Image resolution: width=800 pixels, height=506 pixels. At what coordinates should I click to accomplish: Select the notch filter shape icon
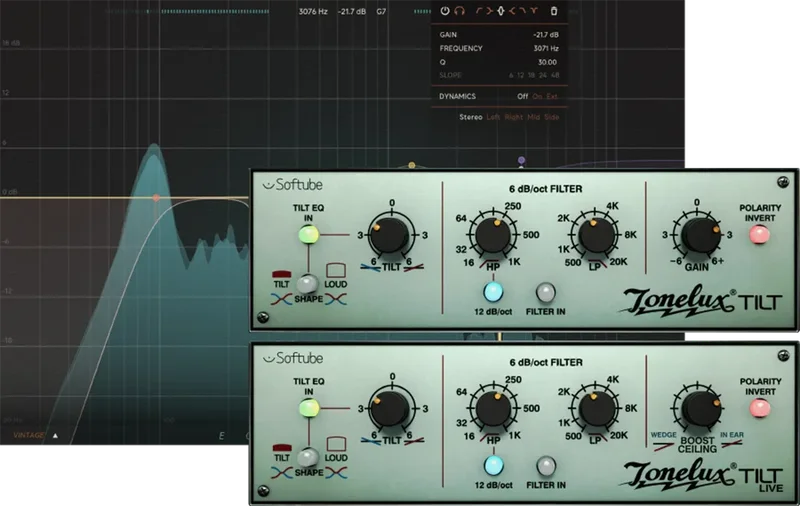click(534, 11)
